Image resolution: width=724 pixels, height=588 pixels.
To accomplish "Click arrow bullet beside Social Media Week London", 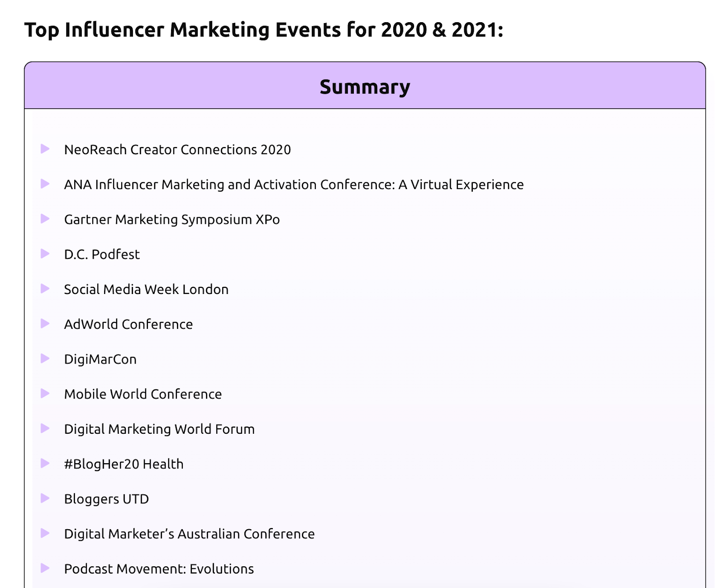I will pyautogui.click(x=45, y=288).
